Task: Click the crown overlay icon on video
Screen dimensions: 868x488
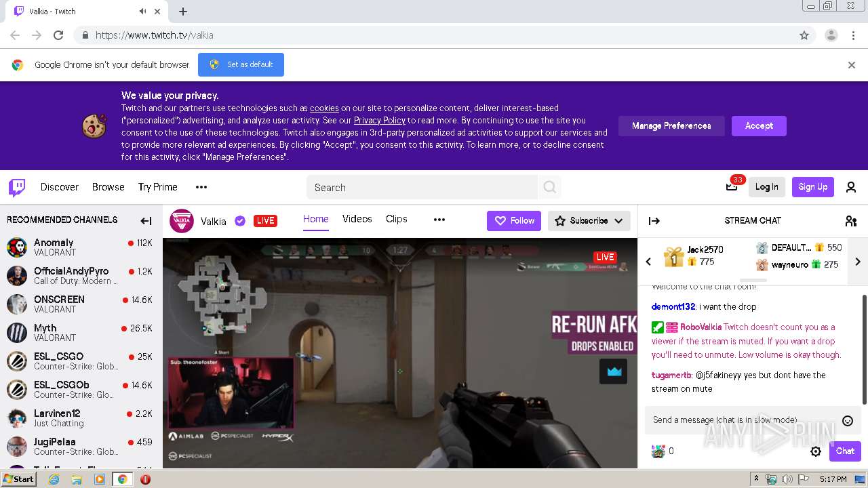Action: [614, 371]
